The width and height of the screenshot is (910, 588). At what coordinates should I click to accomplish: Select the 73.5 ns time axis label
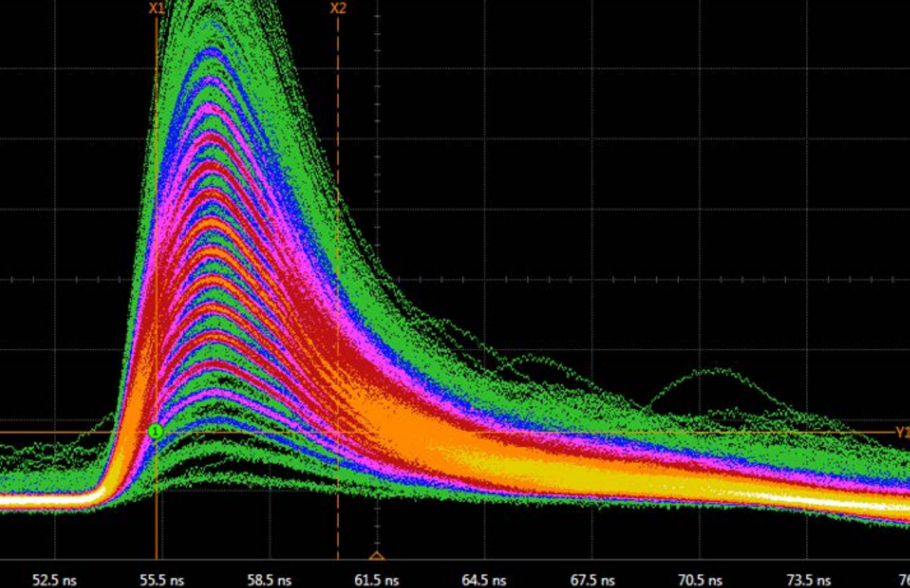806,580
